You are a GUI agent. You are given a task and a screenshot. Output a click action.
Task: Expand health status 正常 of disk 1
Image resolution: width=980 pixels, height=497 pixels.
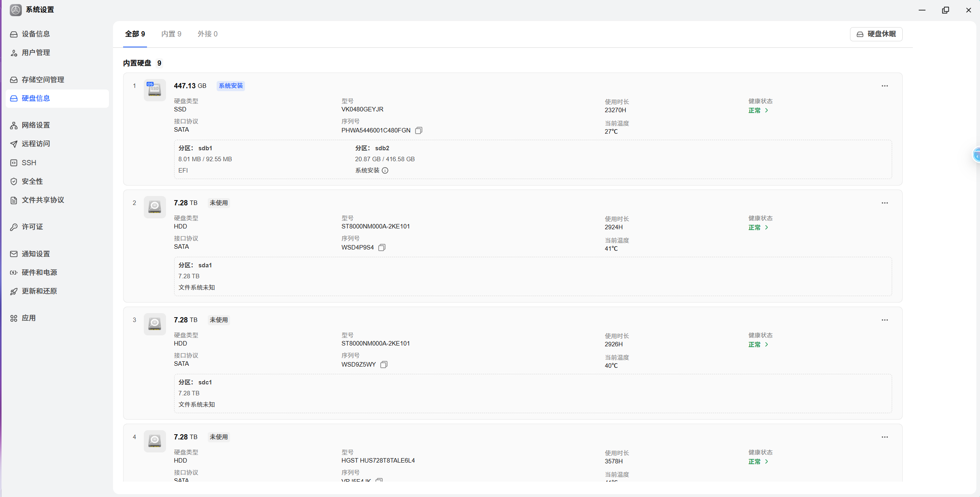coord(758,111)
